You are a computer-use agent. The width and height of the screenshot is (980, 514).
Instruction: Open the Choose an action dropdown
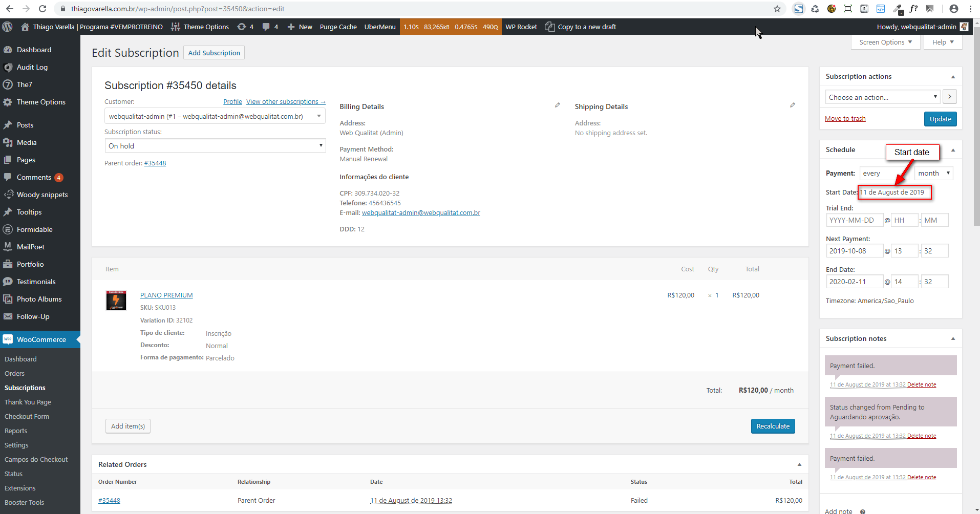tap(883, 97)
